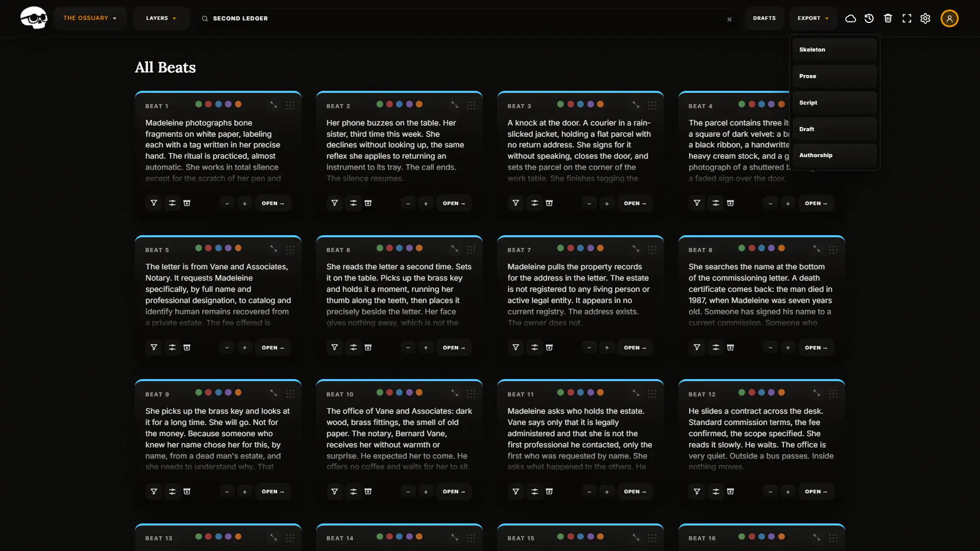Click the Second Ledger search field

coord(467,18)
